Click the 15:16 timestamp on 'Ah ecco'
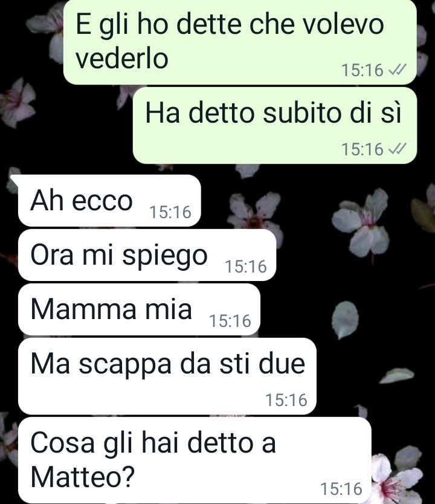The height and width of the screenshot is (504, 435). pyautogui.click(x=170, y=212)
